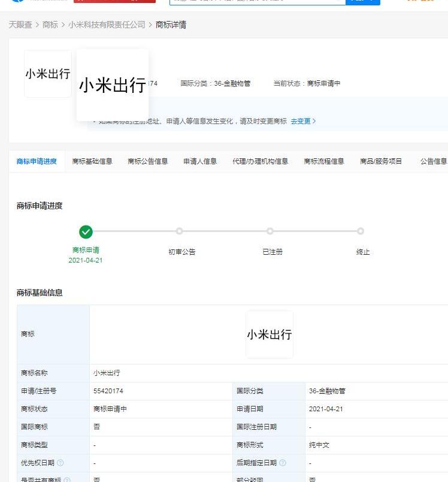Click the green checkmark 商标申请 step icon

point(86,232)
